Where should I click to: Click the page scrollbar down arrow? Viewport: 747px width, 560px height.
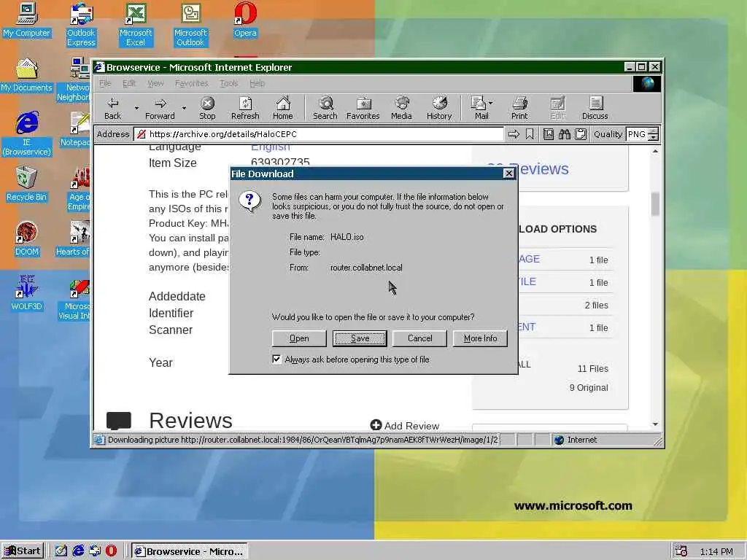(656, 424)
